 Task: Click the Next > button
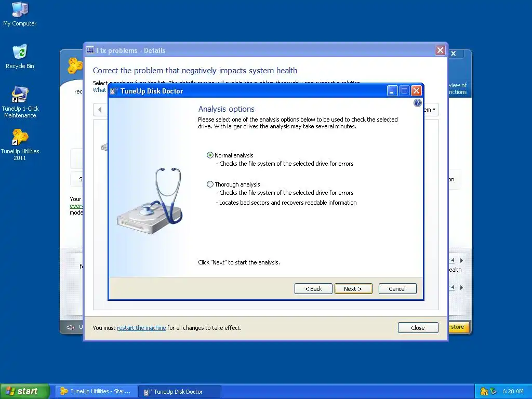coord(353,289)
